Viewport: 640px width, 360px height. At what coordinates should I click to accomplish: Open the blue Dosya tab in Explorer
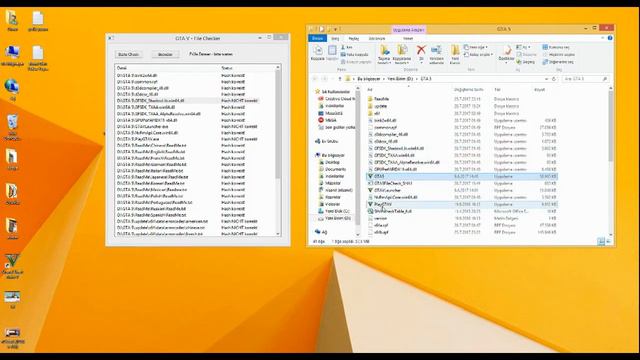(x=317, y=38)
